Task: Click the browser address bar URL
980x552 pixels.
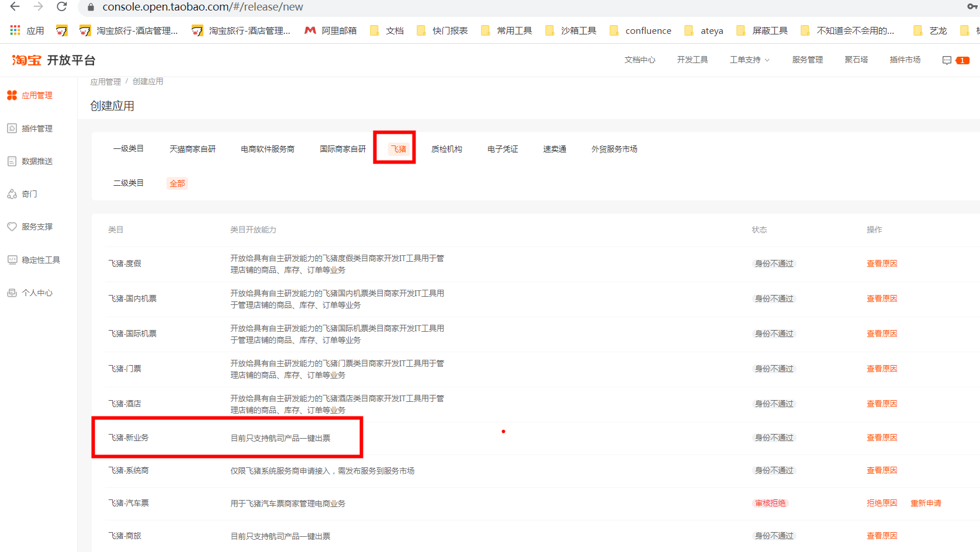Action: click(203, 7)
